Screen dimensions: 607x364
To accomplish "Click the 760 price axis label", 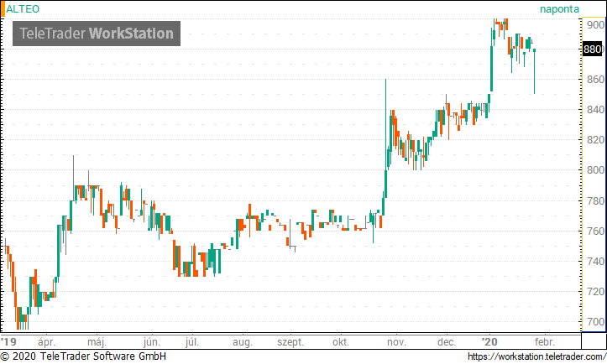I will coord(595,231).
